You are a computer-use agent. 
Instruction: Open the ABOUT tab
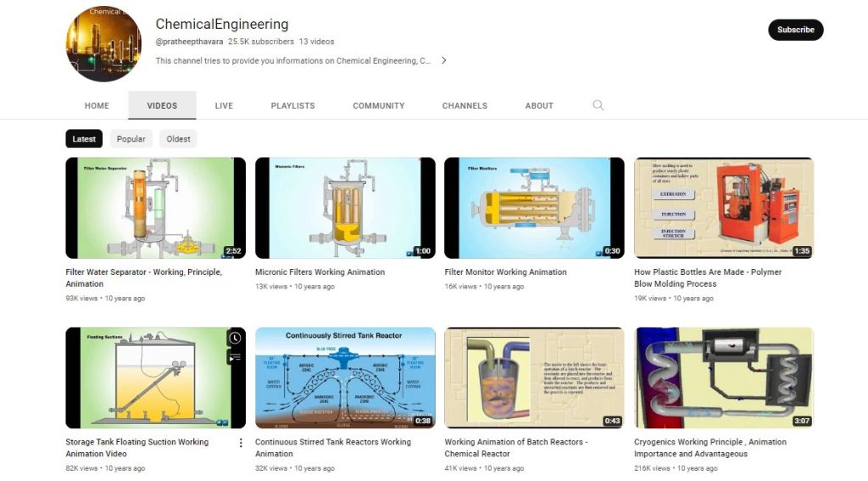coord(539,105)
